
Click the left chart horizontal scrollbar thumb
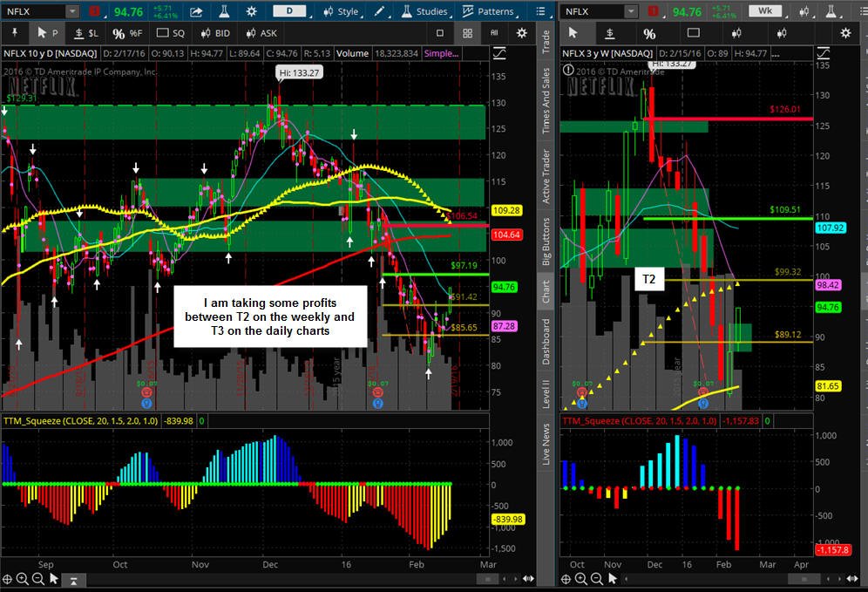[x=488, y=579]
